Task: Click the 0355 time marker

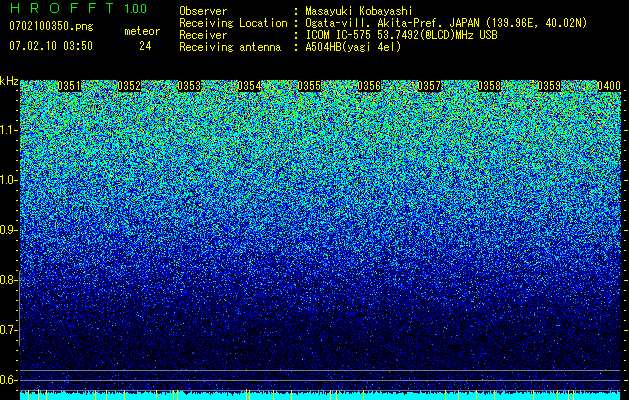Action: [x=309, y=86]
